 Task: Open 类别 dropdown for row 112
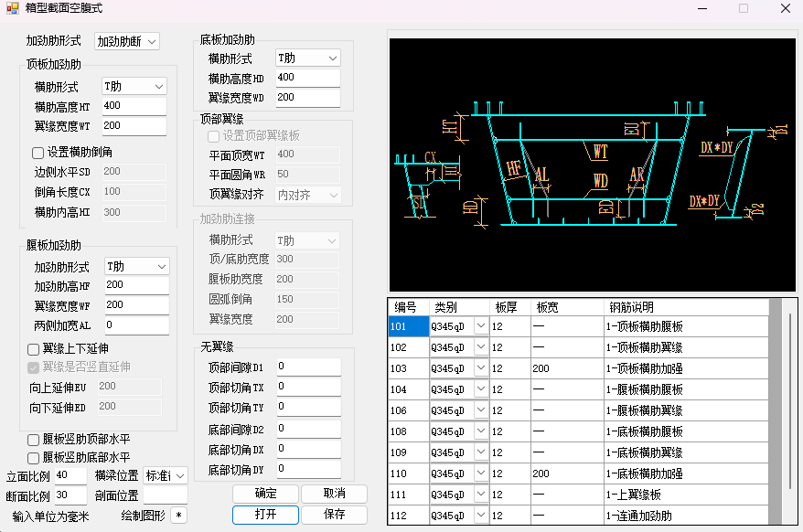point(481,515)
